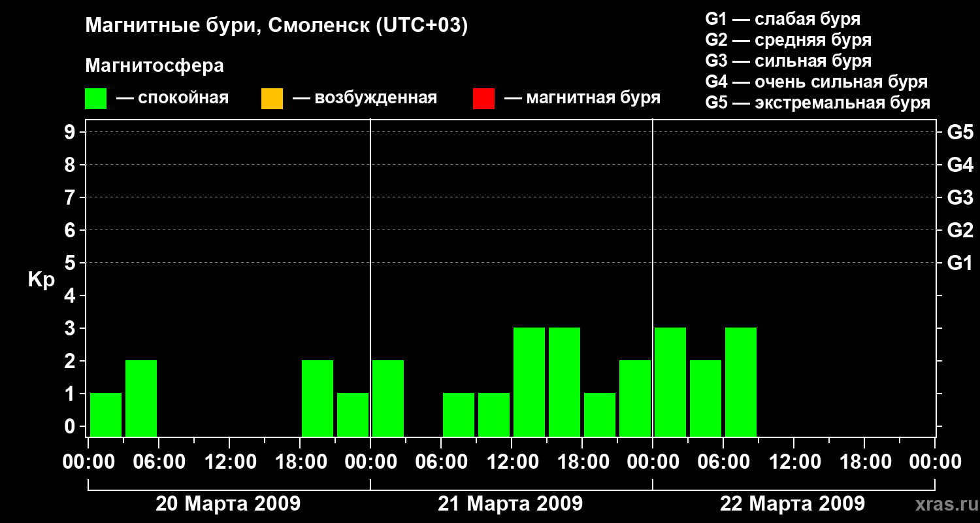Click the green calm magnetosphere swatch
Image resolution: width=980 pixels, height=523 pixels.
(x=96, y=99)
